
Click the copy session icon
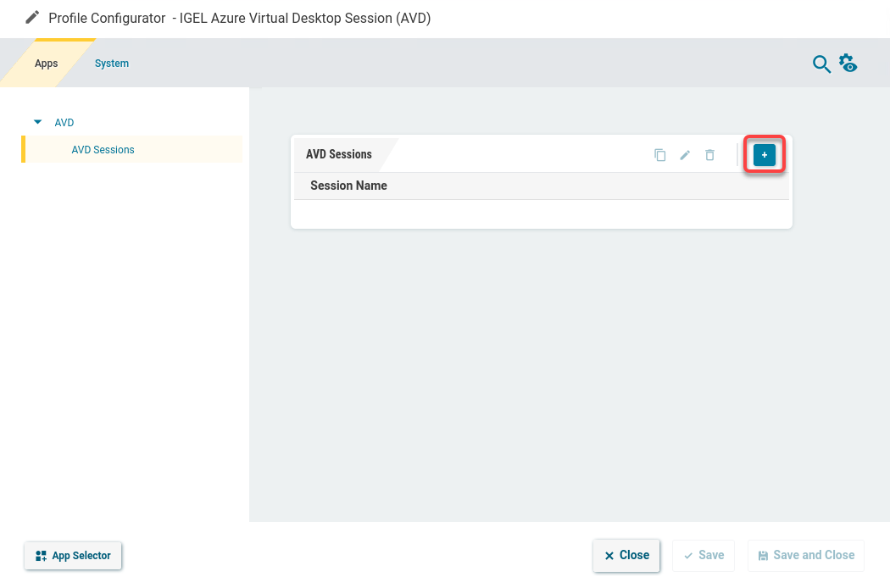659,155
